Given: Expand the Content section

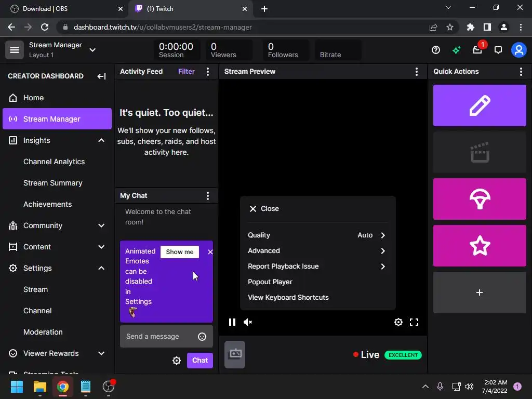Looking at the screenshot, I should pyautogui.click(x=101, y=247).
